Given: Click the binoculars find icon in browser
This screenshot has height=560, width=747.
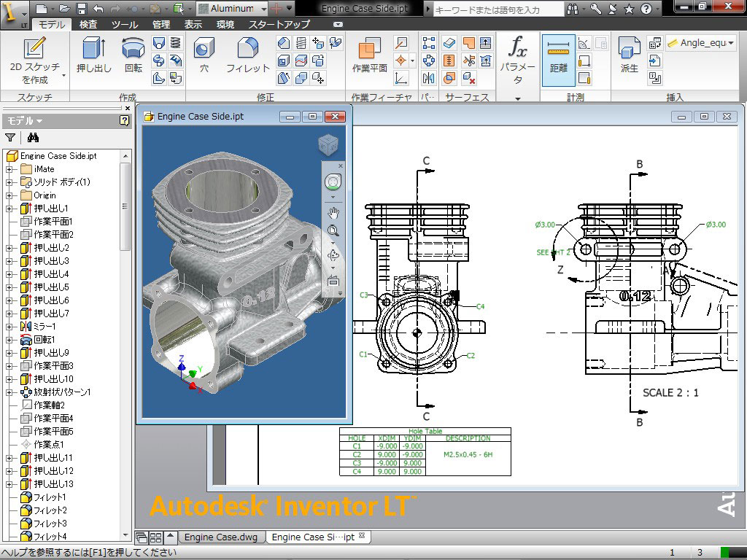Looking at the screenshot, I should [33, 137].
